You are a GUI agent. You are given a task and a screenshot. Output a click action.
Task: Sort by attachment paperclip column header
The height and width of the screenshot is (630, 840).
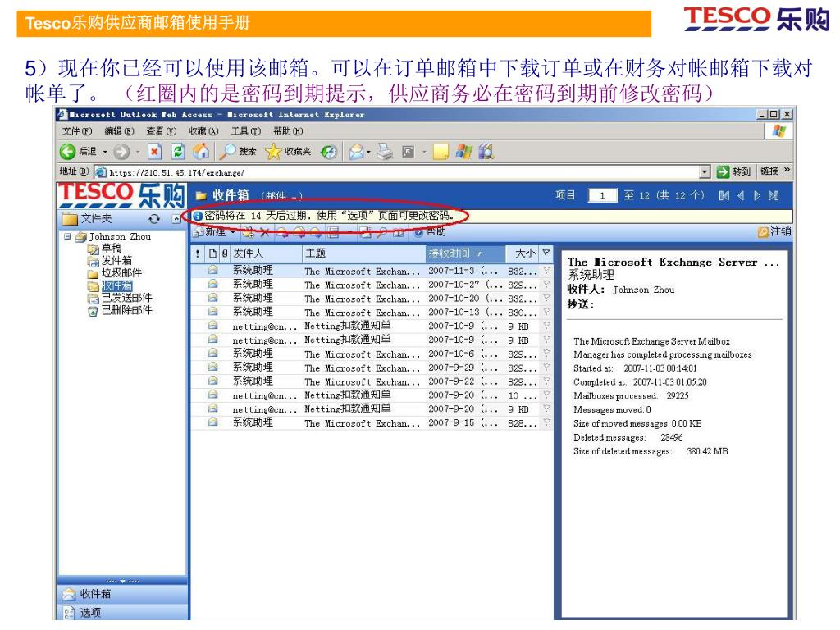coord(225,254)
